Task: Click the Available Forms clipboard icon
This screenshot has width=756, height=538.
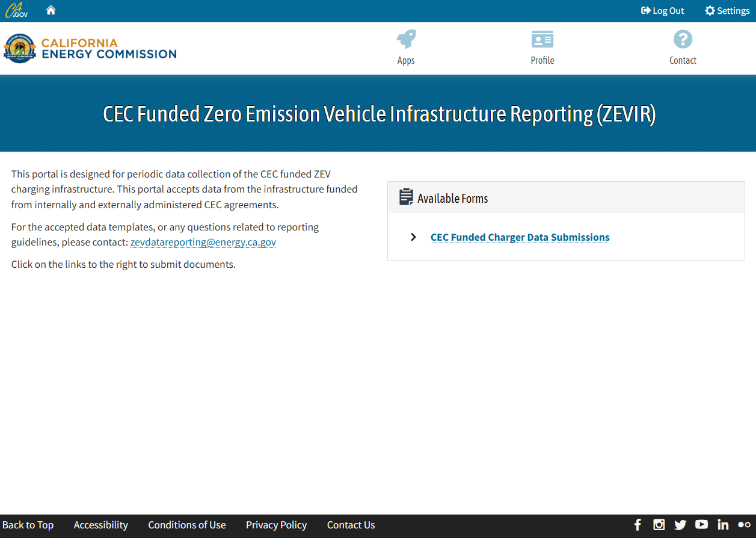Action: pyautogui.click(x=405, y=197)
